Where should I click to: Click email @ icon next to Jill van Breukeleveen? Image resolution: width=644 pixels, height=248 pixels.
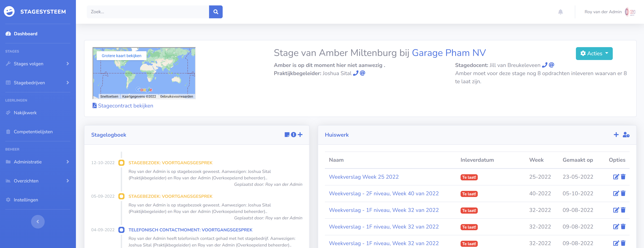pos(551,65)
